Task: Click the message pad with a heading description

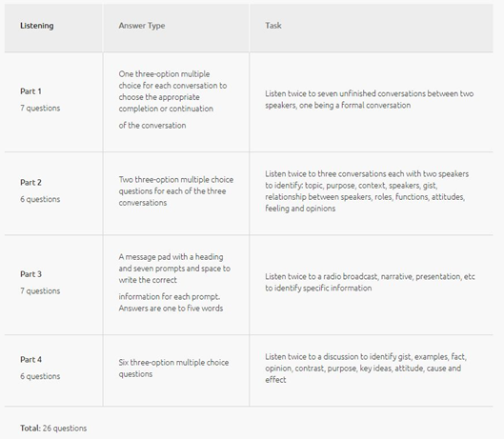Action: (x=174, y=283)
